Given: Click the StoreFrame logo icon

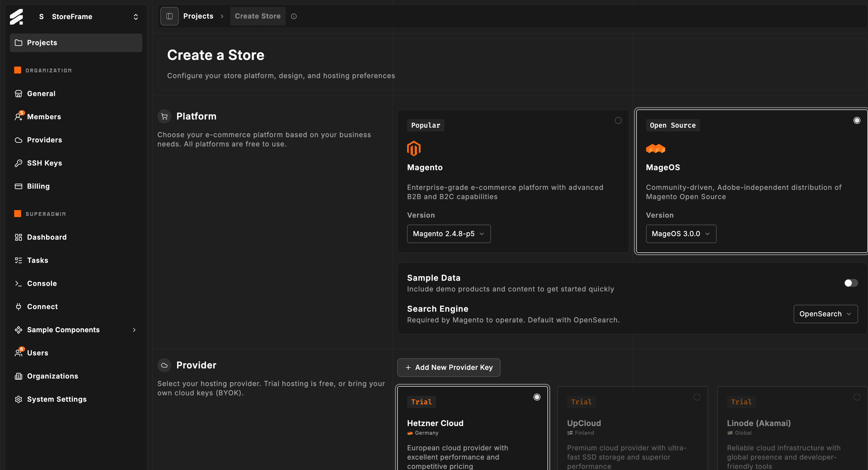Looking at the screenshot, I should pyautogui.click(x=16, y=16).
